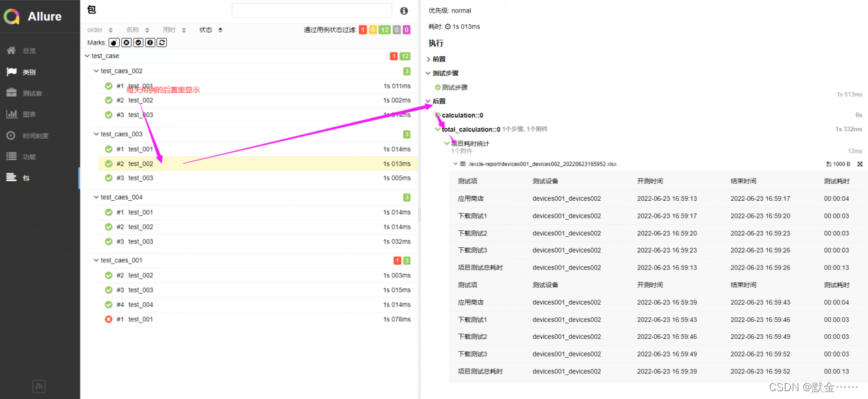This screenshot has height=399, width=868.
Task: Sort the list by 状态 column
Action: 211,30
